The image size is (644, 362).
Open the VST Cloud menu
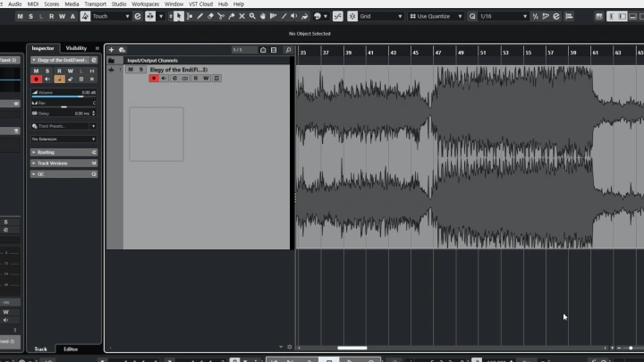coord(200,4)
